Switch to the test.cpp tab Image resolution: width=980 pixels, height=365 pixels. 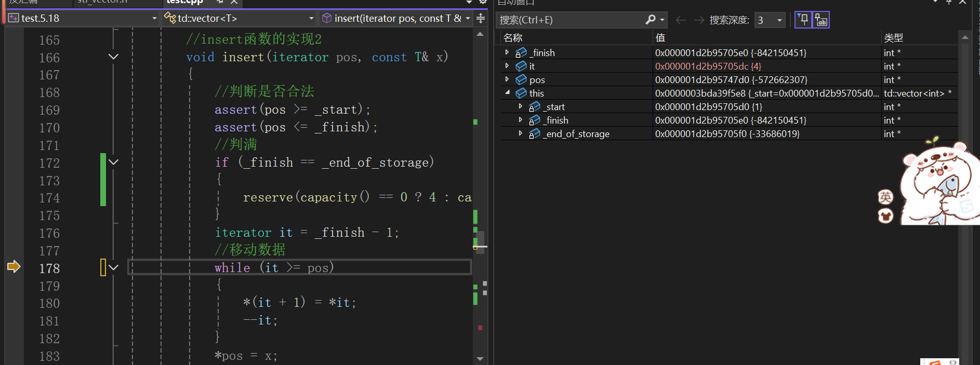185,2
